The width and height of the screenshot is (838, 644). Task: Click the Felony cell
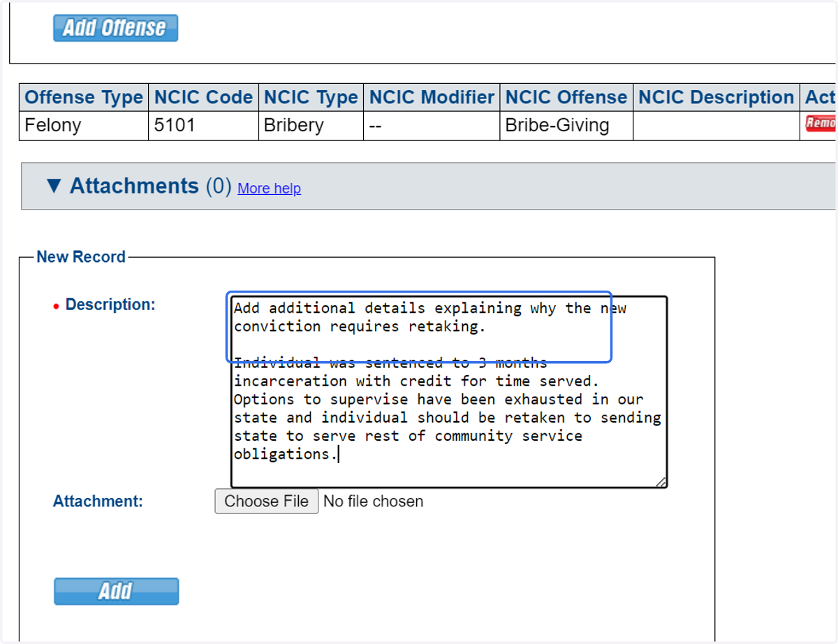coord(84,126)
